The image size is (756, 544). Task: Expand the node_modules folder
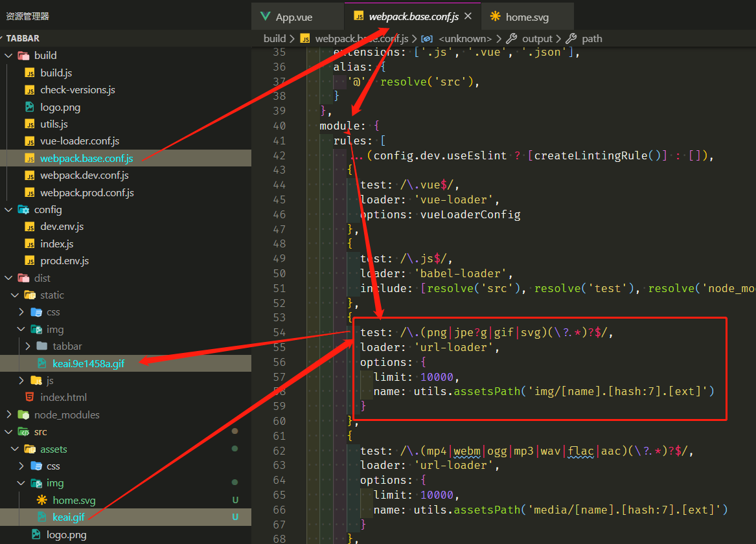[x=8, y=415]
